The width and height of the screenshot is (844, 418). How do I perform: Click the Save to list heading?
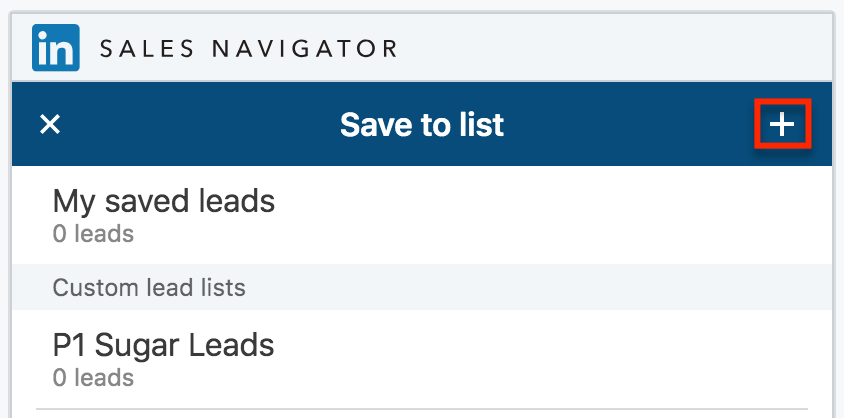pyautogui.click(x=421, y=124)
